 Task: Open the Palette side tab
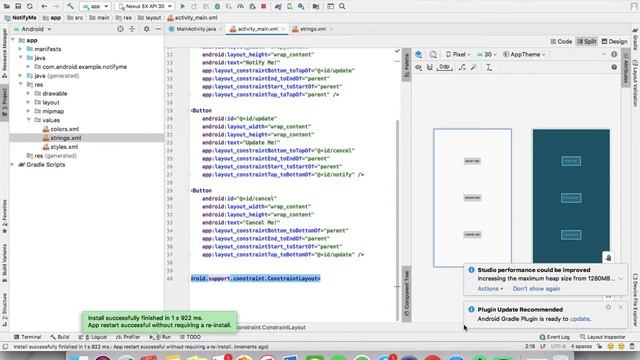(x=406, y=65)
